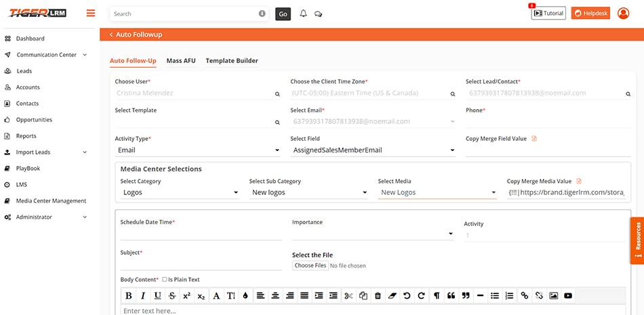Image resolution: width=644 pixels, height=315 pixels.
Task: Open the text color droplet picker
Action: (245, 295)
